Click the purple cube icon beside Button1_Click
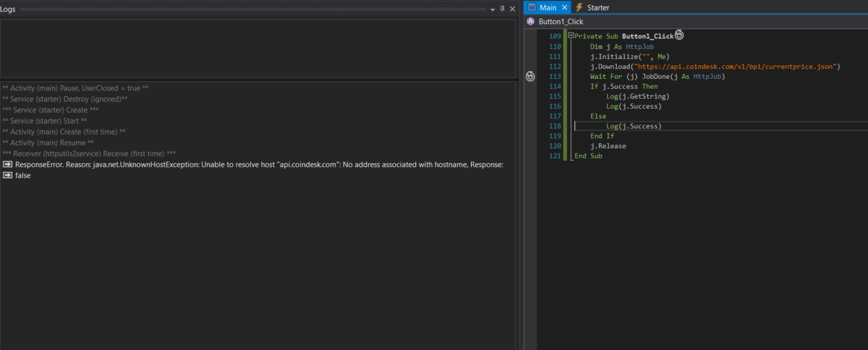Screen dimensions: 868x350 point(530,22)
